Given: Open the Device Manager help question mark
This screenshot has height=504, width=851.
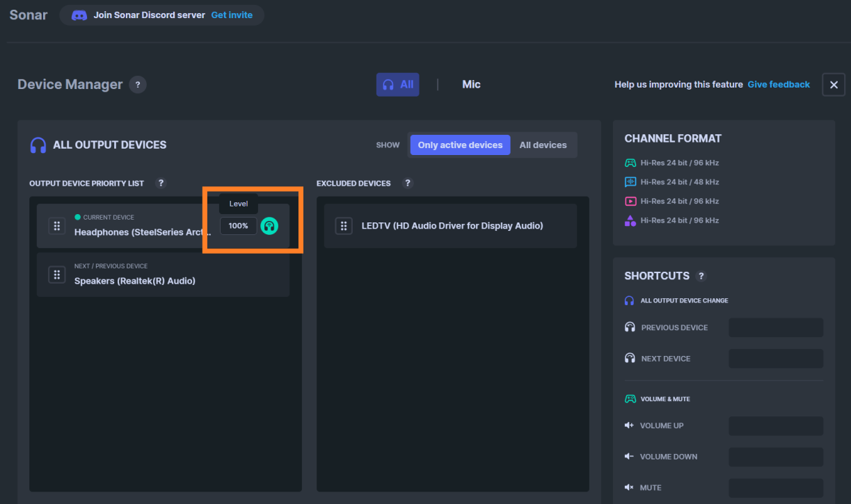Looking at the screenshot, I should [x=137, y=84].
